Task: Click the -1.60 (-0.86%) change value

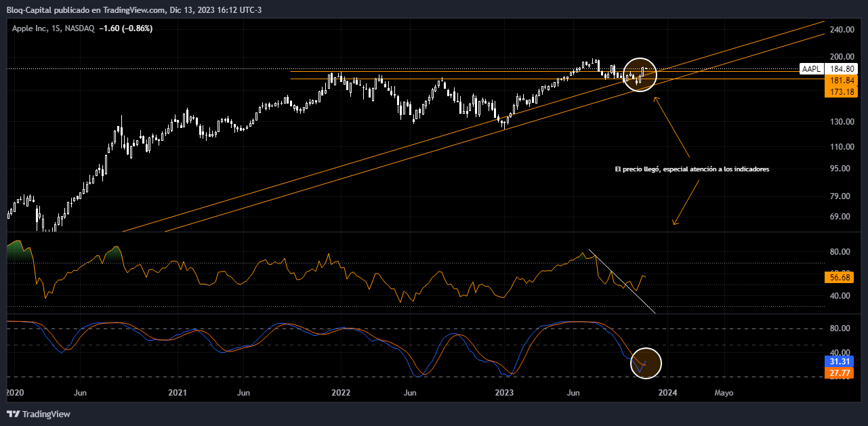Action: point(126,28)
